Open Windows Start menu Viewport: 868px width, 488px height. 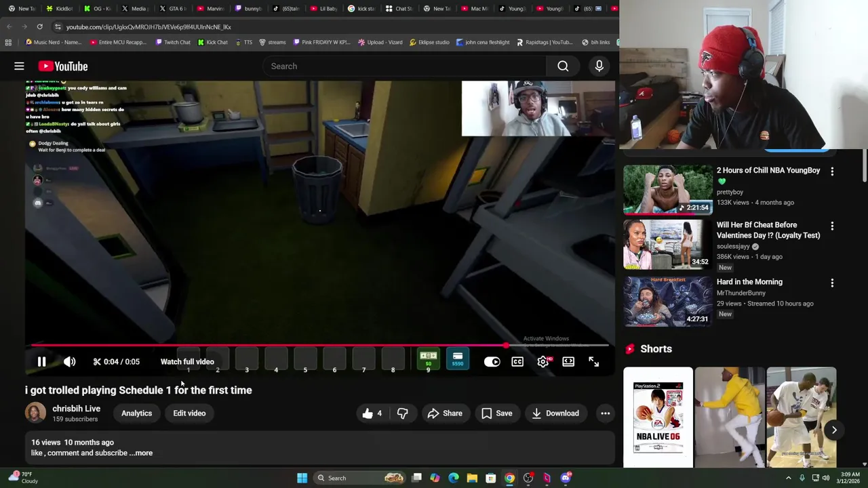click(x=302, y=478)
